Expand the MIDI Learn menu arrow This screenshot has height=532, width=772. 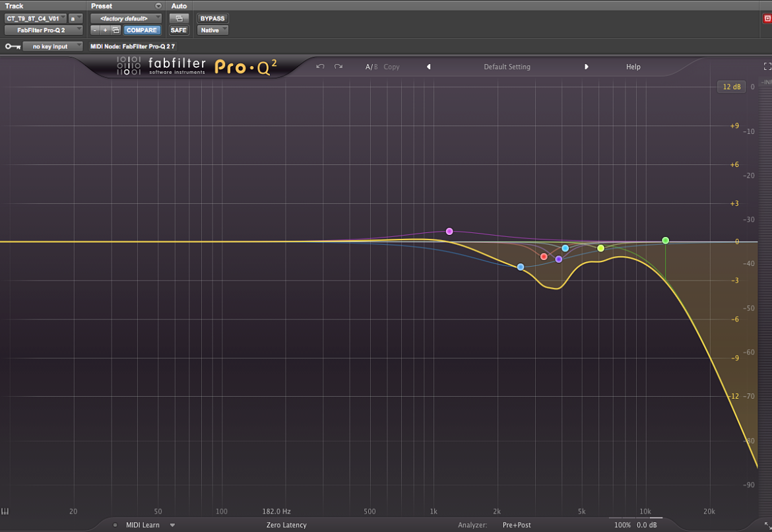click(172, 525)
